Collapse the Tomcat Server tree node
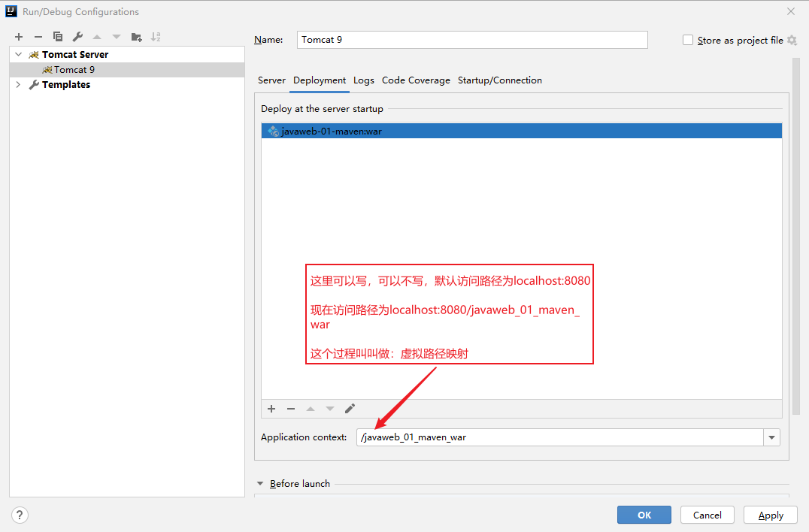 [x=19, y=54]
